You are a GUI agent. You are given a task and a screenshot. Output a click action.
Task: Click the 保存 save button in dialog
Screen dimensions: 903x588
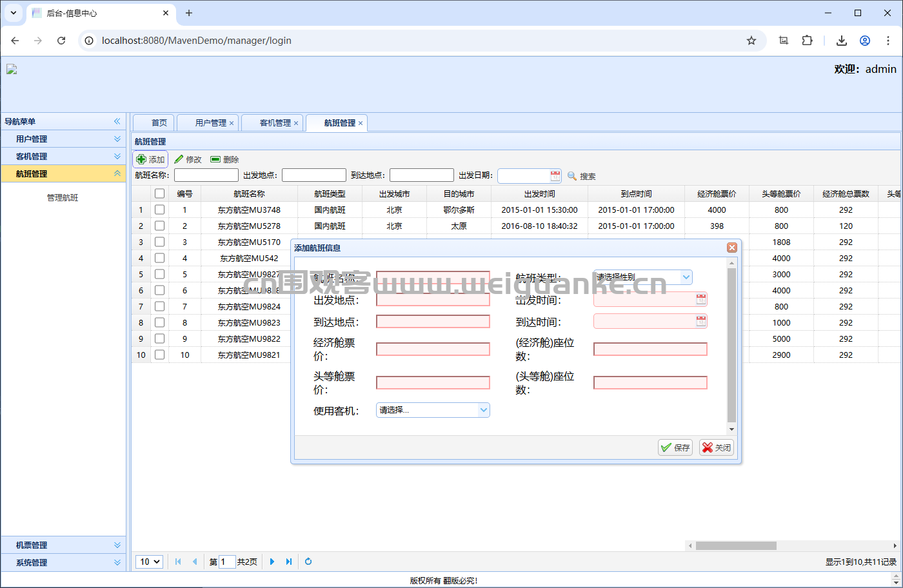click(x=675, y=447)
